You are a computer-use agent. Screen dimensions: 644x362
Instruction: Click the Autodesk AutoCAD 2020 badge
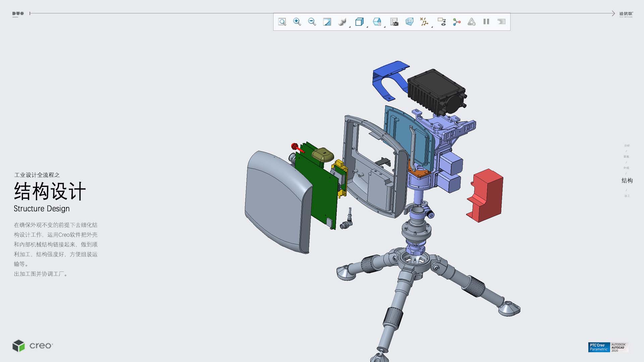click(x=619, y=347)
